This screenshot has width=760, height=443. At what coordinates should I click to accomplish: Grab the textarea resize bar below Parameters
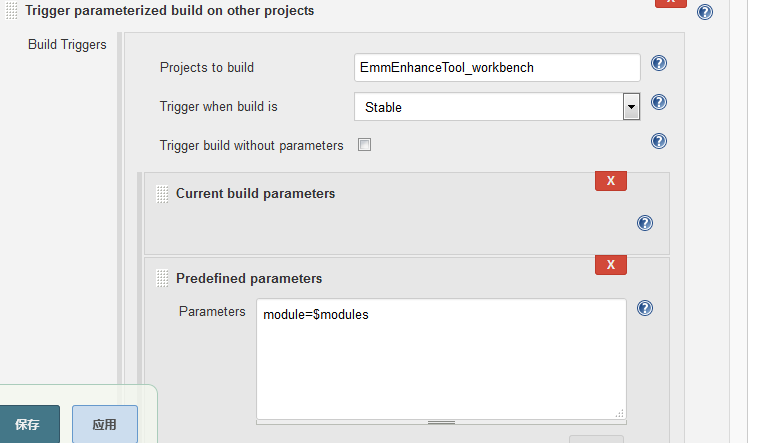tap(441, 422)
